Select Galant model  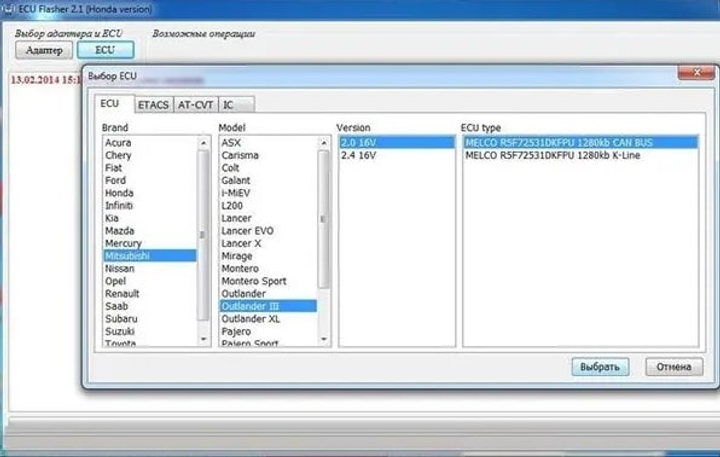(x=268, y=181)
